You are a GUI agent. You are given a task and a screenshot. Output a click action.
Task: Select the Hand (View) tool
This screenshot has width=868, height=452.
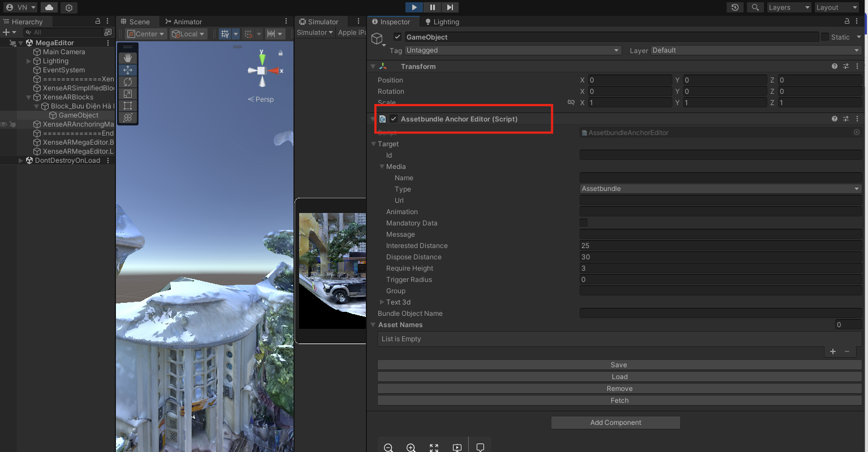pyautogui.click(x=128, y=58)
